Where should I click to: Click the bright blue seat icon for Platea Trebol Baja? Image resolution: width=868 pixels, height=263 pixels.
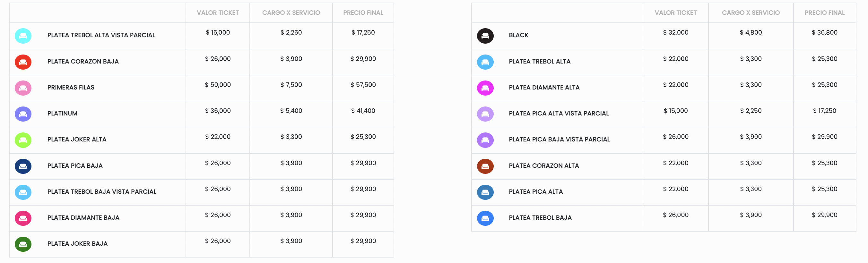(x=485, y=218)
